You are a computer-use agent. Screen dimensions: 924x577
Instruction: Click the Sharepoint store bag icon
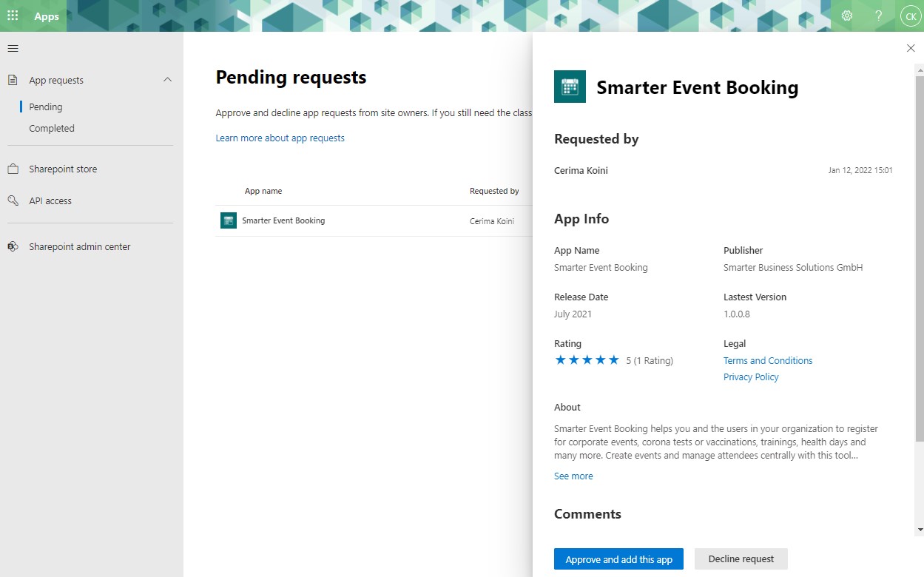coord(13,169)
